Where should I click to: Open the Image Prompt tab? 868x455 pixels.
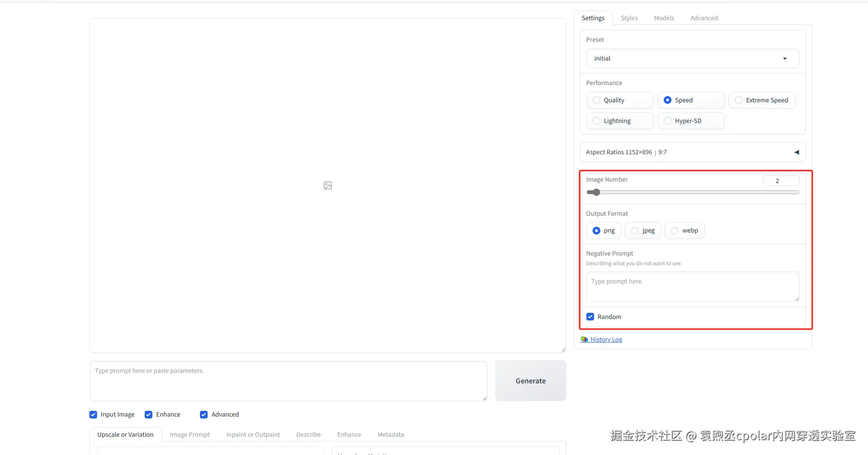click(x=190, y=435)
